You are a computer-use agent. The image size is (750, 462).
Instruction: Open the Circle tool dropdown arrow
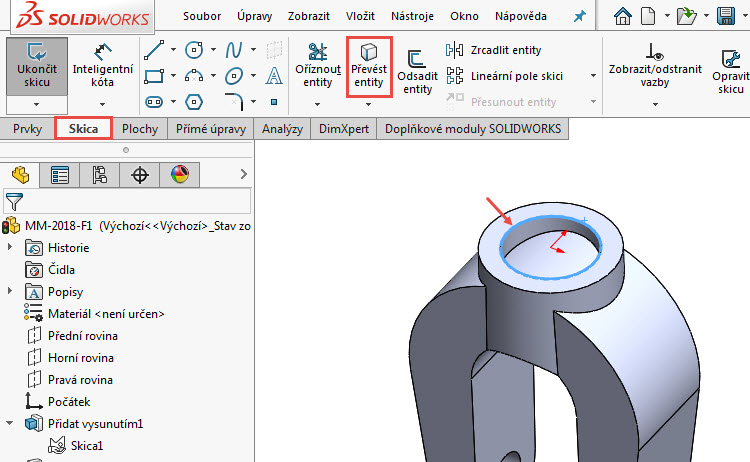tap(213, 50)
